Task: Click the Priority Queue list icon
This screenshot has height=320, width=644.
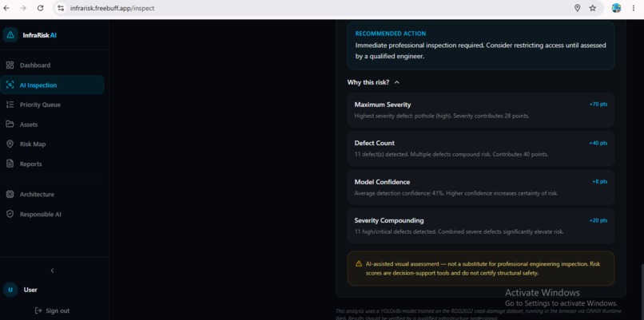Action: pyautogui.click(x=10, y=105)
